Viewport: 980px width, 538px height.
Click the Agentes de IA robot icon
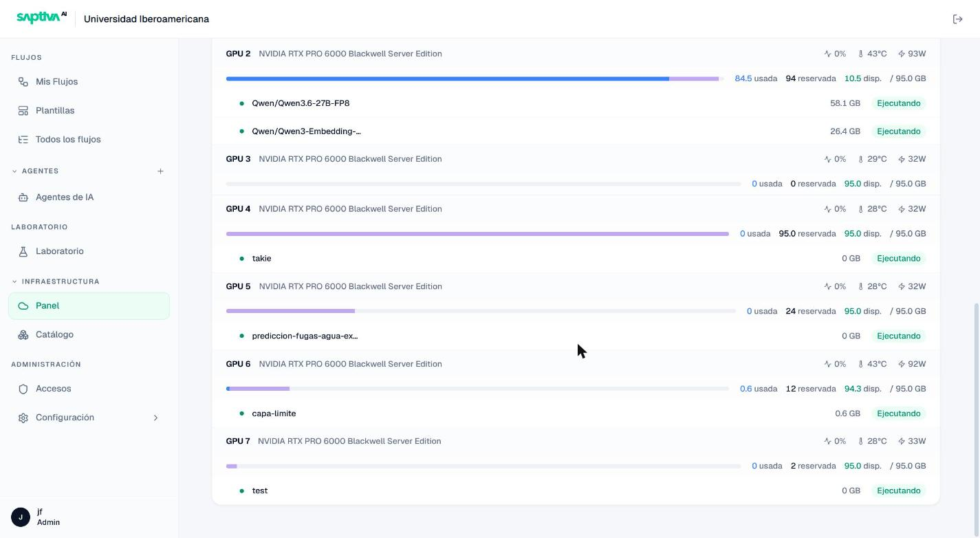[23, 197]
